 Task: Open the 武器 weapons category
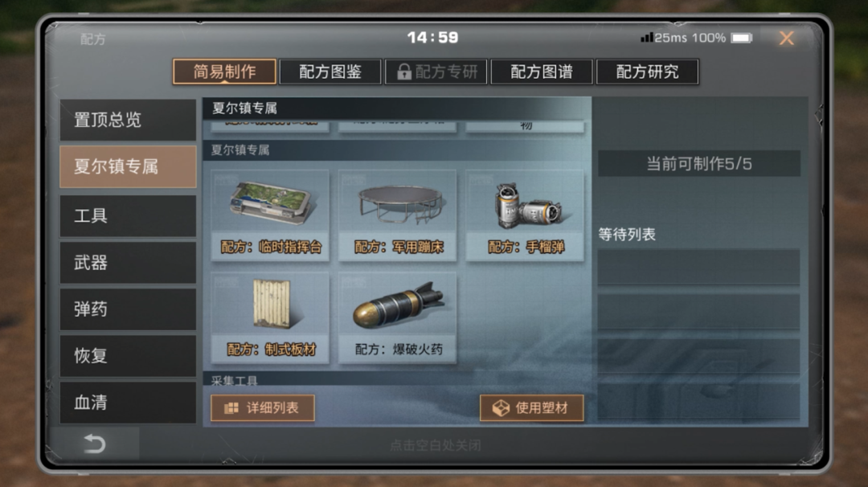[128, 262]
